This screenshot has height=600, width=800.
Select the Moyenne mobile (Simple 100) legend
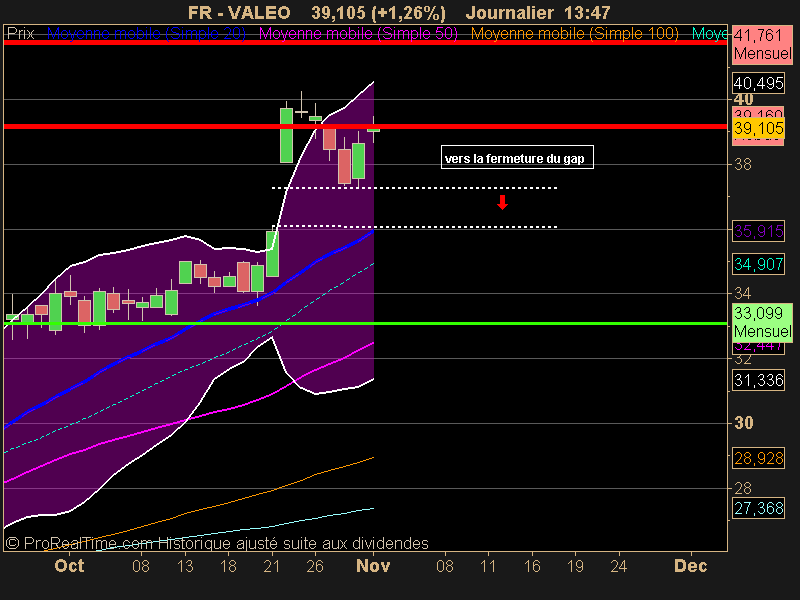point(574,34)
